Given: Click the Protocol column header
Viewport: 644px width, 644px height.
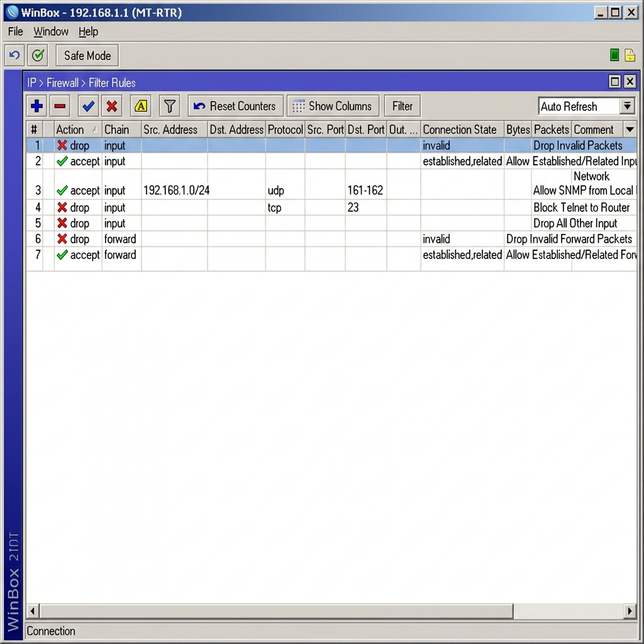Looking at the screenshot, I should pyautogui.click(x=285, y=130).
